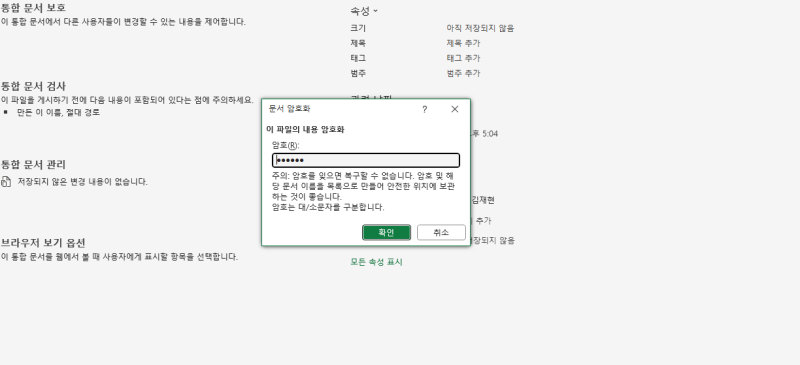Screen dimensions: 800x365
Task: Open help with the ? icon
Action: [424, 109]
